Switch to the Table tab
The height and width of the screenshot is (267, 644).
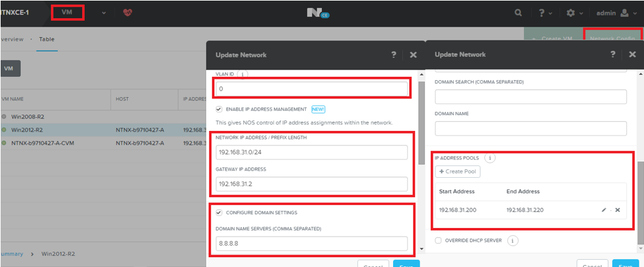[x=46, y=39]
